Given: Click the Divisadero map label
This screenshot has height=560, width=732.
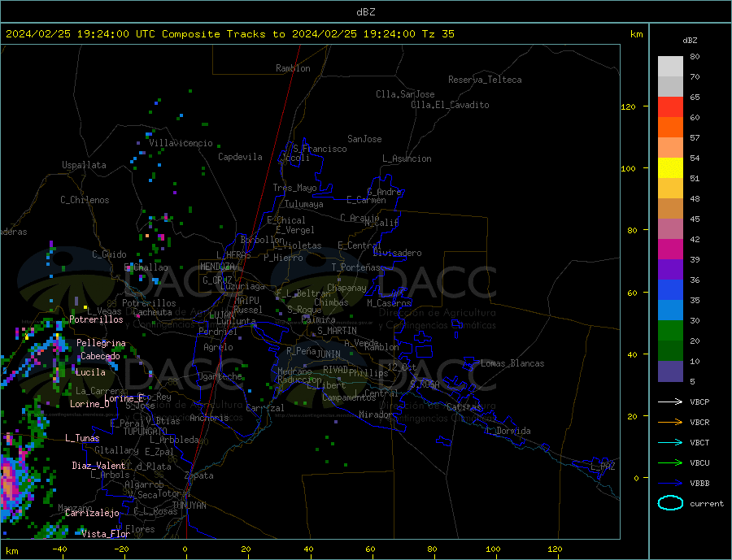Looking at the screenshot, I should point(397,253).
